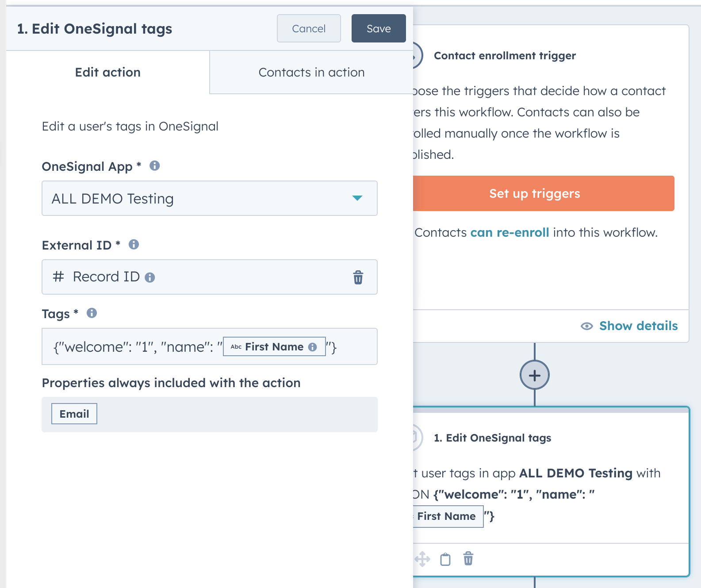Click inside the Tags JSON input field

(x=210, y=346)
